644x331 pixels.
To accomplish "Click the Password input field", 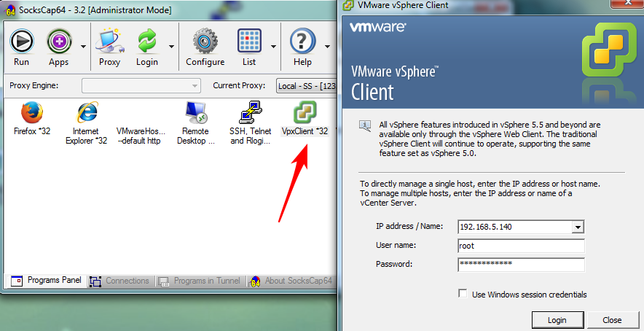I will pyautogui.click(x=521, y=265).
